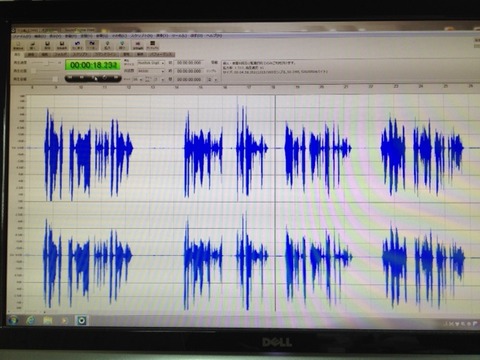480x360 pixels.
Task: Click the green 00:00:18.232 time display
Action: click(x=93, y=65)
